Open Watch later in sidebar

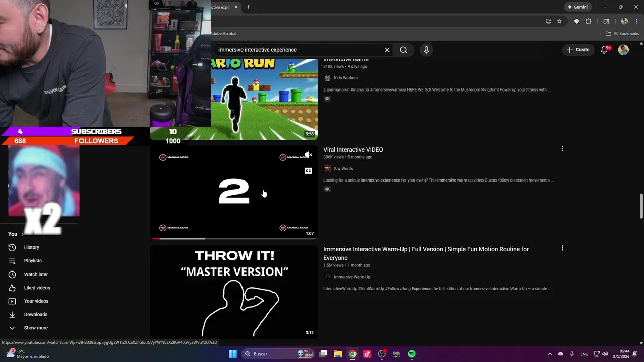[x=36, y=275]
